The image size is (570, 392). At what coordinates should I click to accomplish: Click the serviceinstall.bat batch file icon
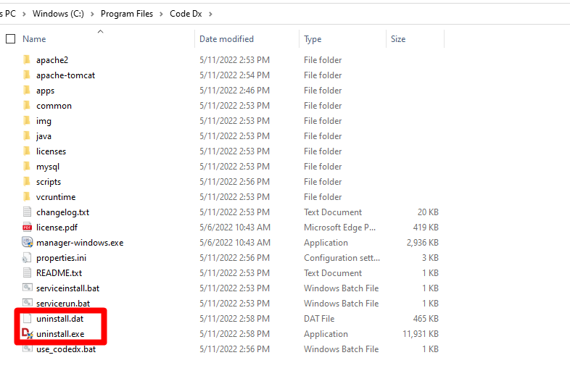pyautogui.click(x=28, y=288)
